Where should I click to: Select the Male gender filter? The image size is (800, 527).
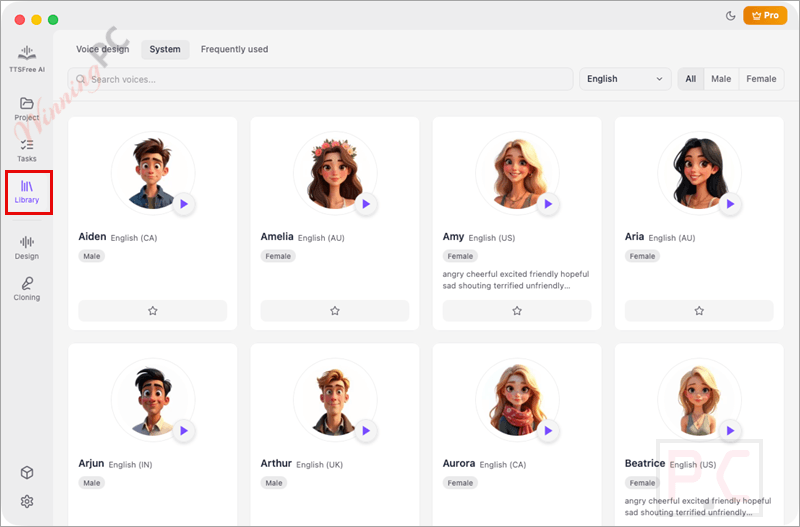point(721,79)
